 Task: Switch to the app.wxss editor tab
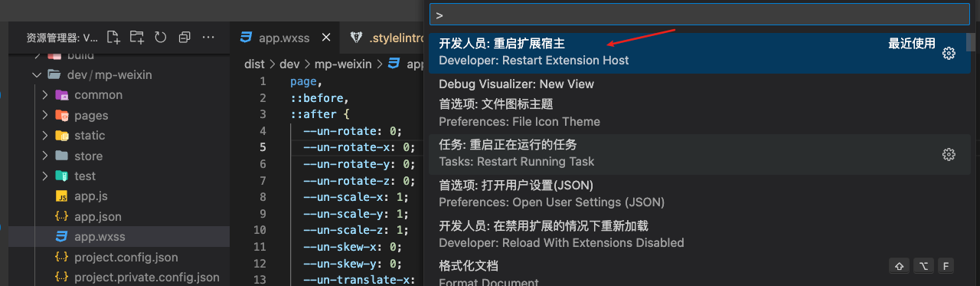[x=285, y=37]
